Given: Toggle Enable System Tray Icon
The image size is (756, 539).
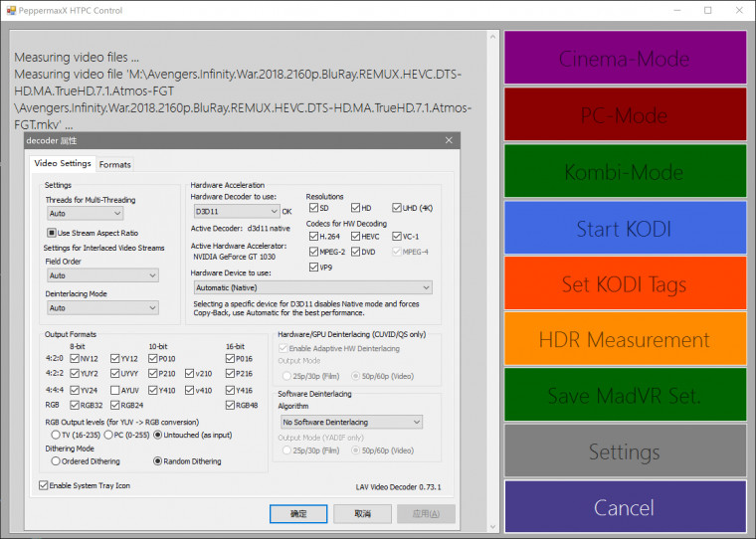Looking at the screenshot, I should pyautogui.click(x=43, y=485).
